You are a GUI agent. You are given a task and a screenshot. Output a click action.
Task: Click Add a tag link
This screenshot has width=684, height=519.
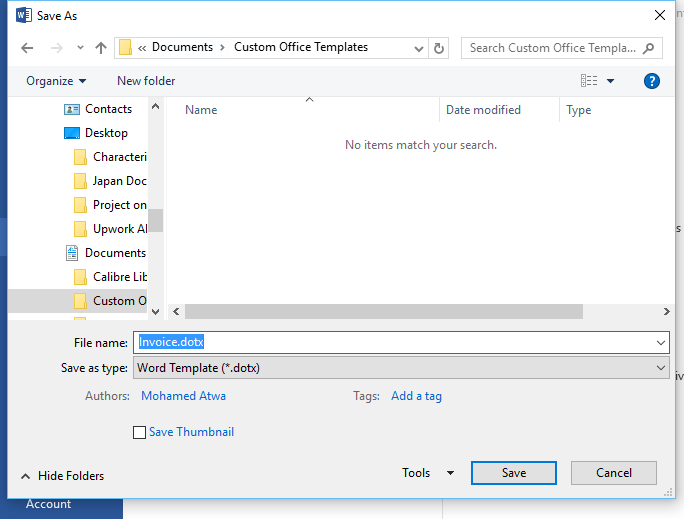(x=417, y=396)
